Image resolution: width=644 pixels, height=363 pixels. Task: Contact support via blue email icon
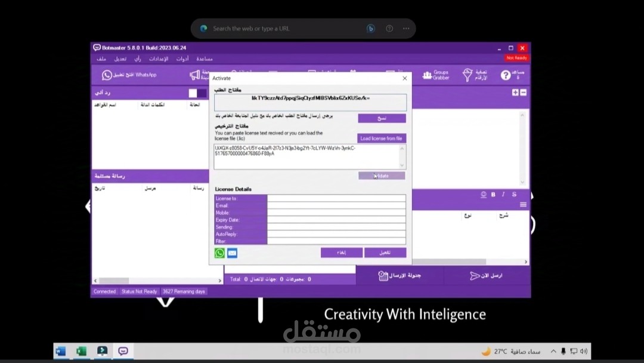232,253
